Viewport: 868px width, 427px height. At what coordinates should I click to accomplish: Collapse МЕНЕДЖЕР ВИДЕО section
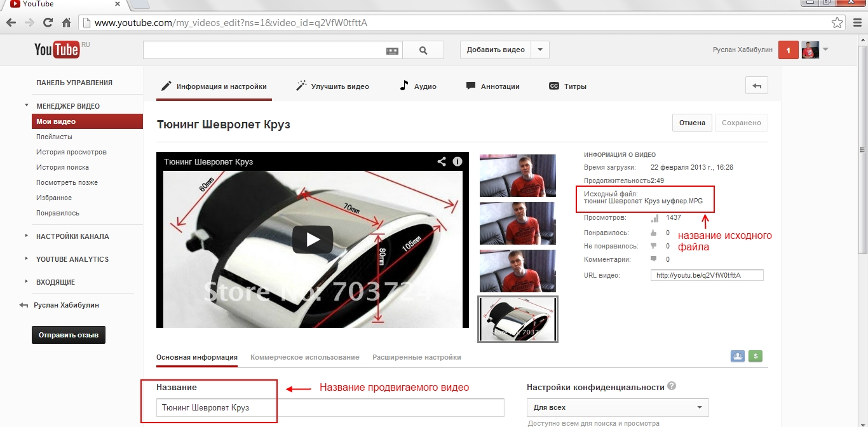27,106
